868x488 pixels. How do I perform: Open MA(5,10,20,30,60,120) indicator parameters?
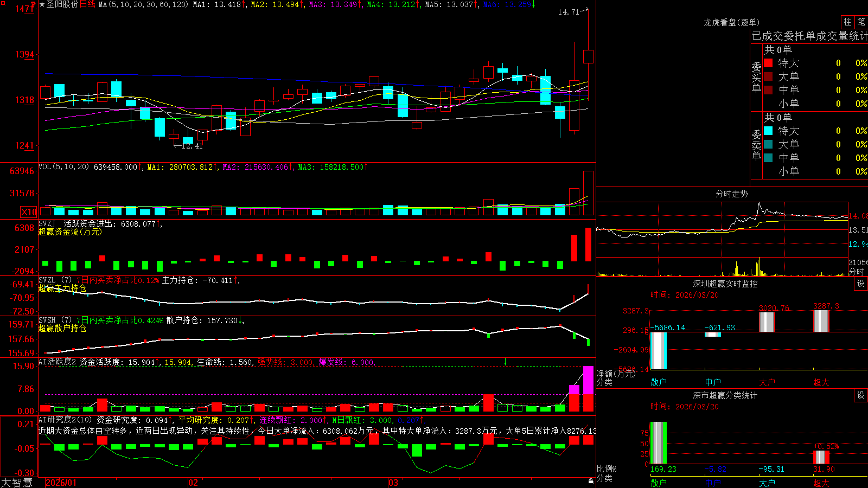[x=143, y=4]
